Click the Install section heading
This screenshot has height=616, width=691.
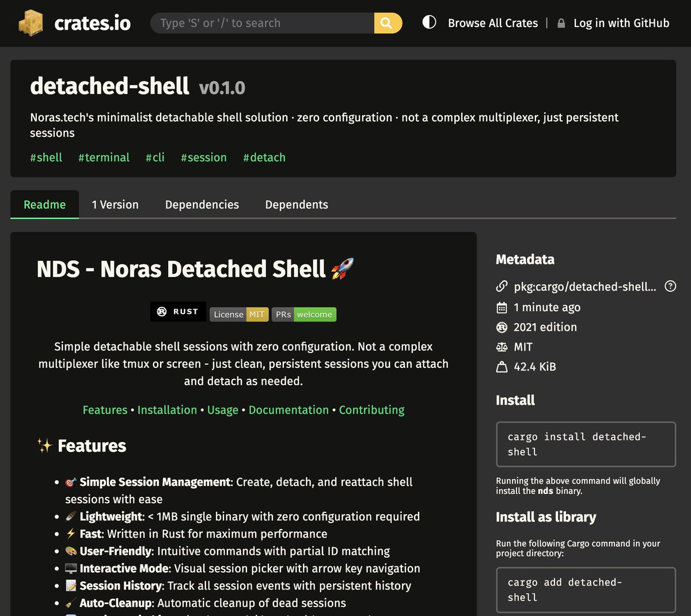click(x=515, y=400)
